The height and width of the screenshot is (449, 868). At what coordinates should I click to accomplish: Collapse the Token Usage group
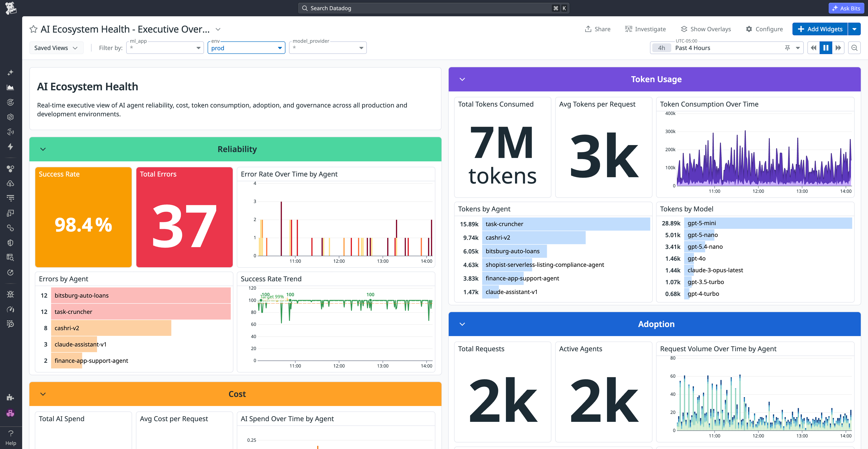[x=462, y=79]
